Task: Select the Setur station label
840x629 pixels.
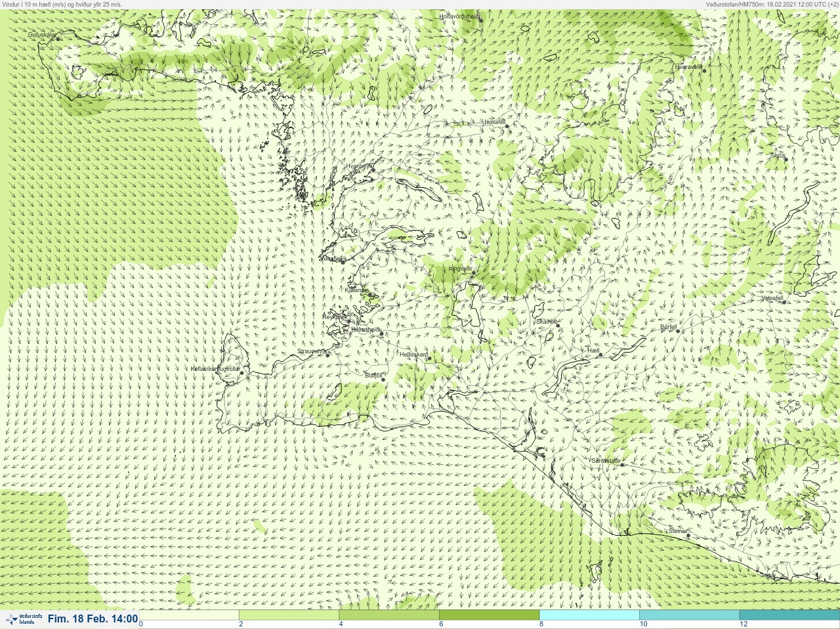Action: pos(778,156)
